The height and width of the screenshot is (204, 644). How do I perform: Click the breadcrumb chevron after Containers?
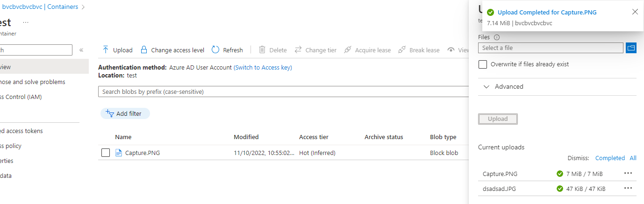(83, 7)
